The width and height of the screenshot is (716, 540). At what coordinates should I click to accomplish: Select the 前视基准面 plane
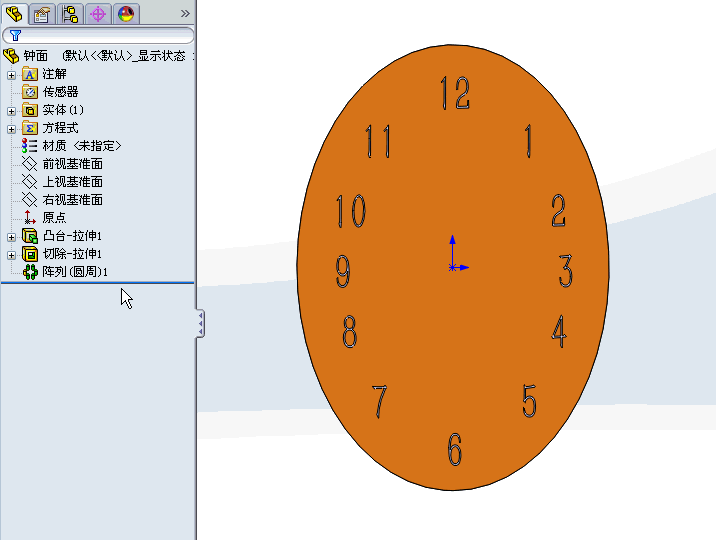[72, 164]
